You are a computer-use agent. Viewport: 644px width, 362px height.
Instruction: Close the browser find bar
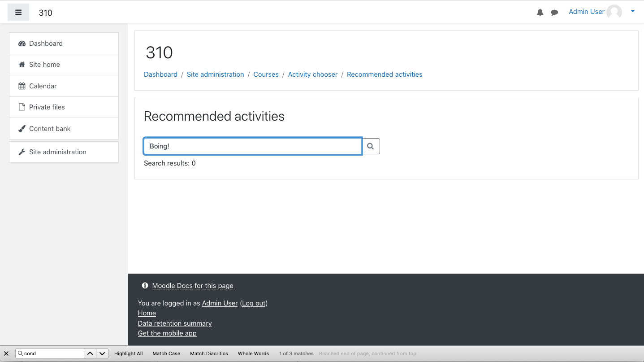click(x=6, y=353)
